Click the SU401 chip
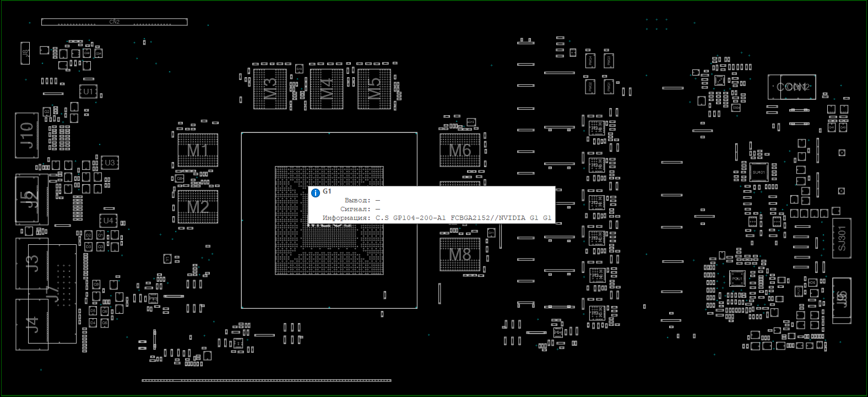868x397 pixels. [758, 172]
